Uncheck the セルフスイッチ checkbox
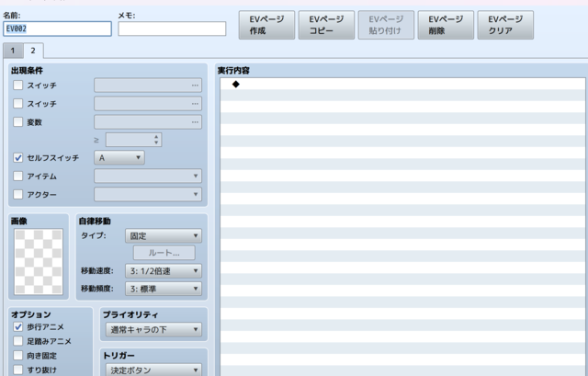This screenshot has height=376, width=588. 18,157
